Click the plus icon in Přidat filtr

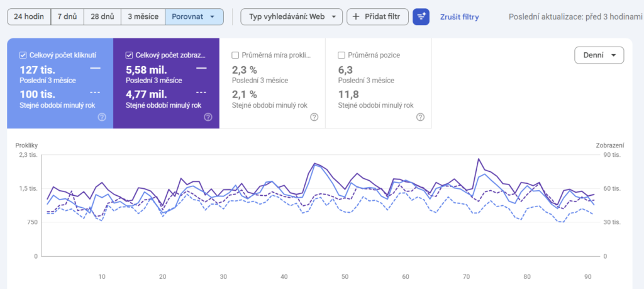[x=356, y=17]
